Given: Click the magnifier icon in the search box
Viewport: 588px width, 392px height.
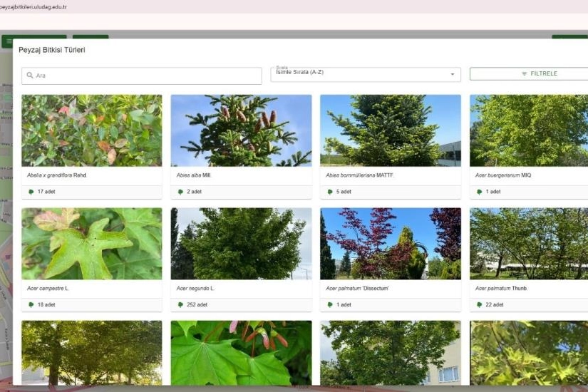Looking at the screenshot, I should tap(30, 76).
